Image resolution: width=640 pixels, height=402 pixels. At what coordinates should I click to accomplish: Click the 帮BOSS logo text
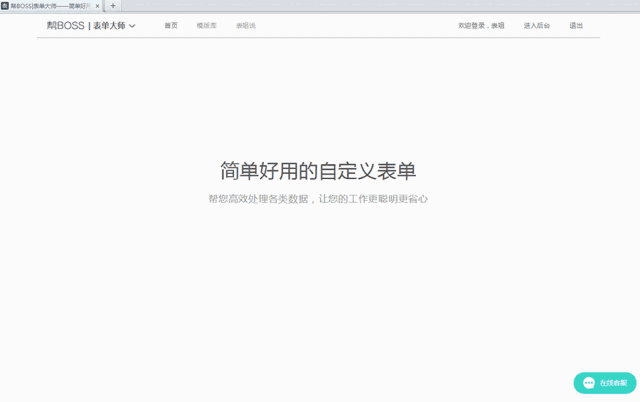65,25
